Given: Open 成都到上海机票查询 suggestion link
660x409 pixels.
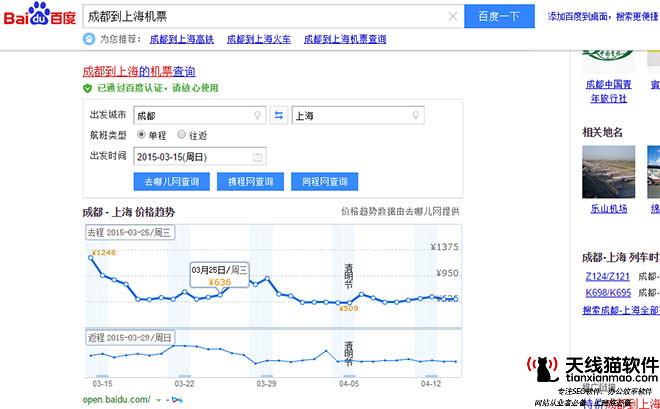Looking at the screenshot, I should coord(345,40).
